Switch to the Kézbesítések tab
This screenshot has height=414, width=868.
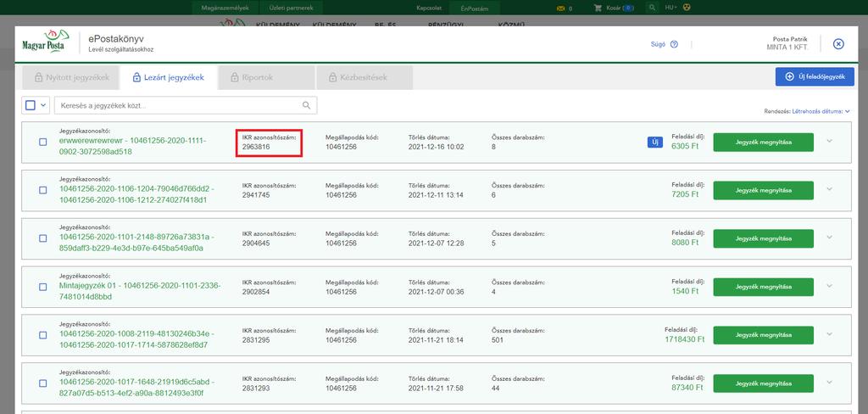click(x=364, y=77)
